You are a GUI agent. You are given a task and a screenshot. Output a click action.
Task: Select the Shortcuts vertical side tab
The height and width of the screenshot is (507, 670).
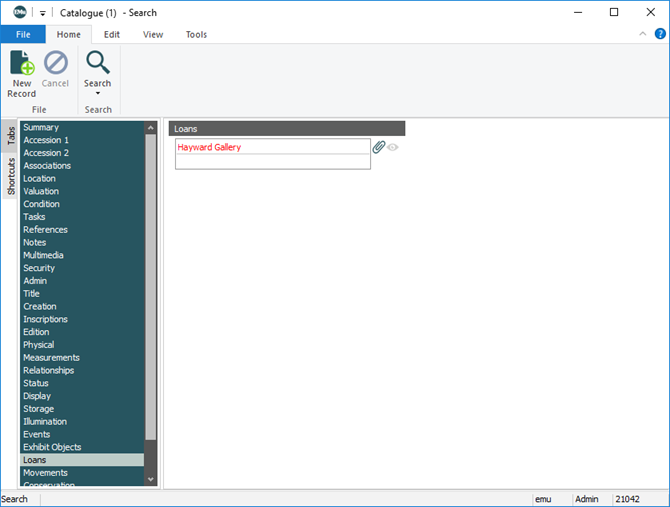click(11, 176)
